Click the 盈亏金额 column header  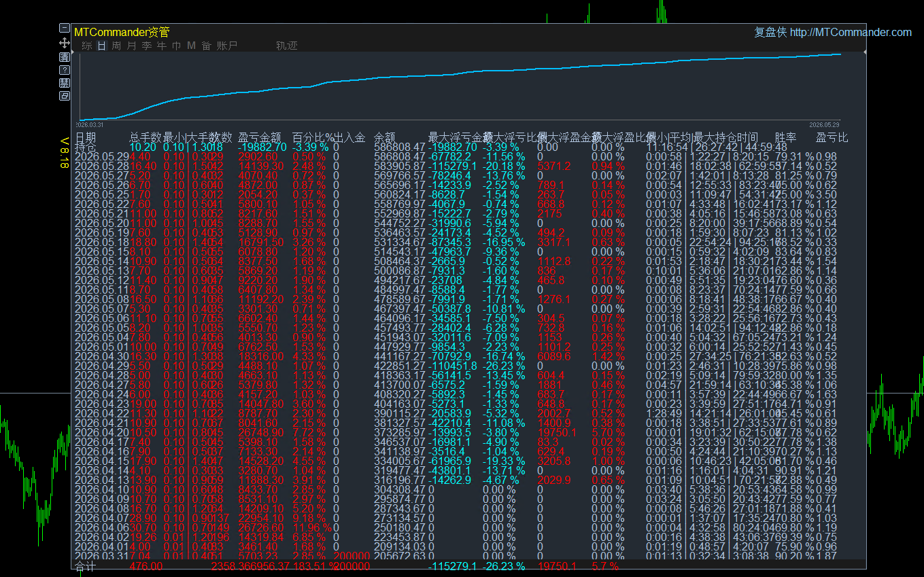coord(260,137)
